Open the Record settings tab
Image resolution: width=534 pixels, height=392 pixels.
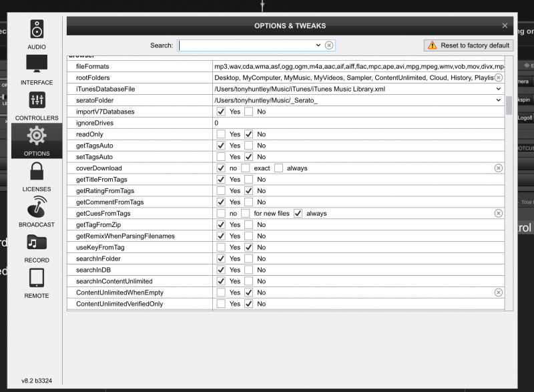pos(37,248)
